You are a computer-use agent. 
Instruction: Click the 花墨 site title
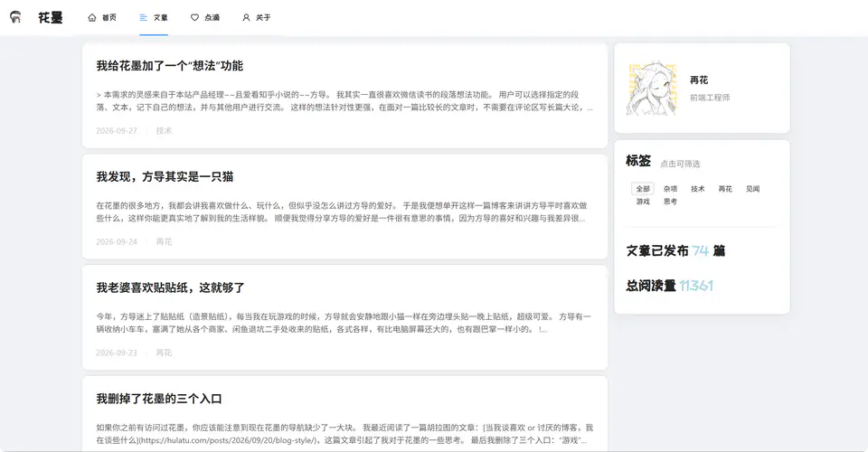[51, 18]
